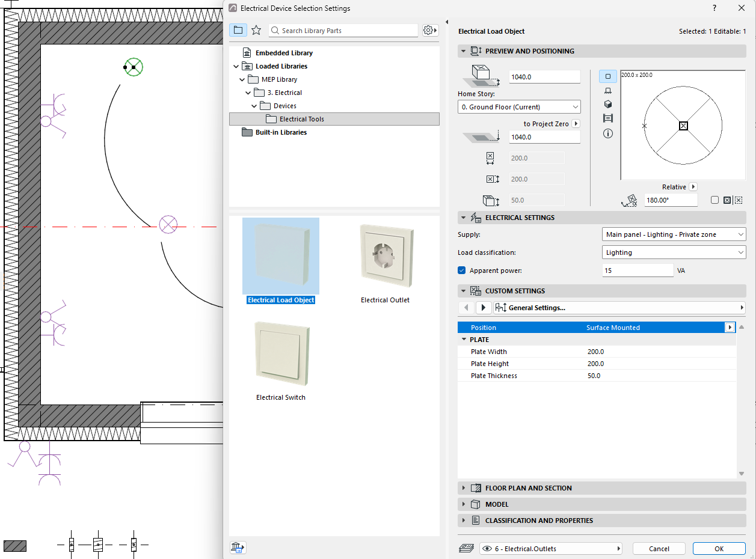Open the Load classification dropdown
The height and width of the screenshot is (559, 756).
click(674, 252)
